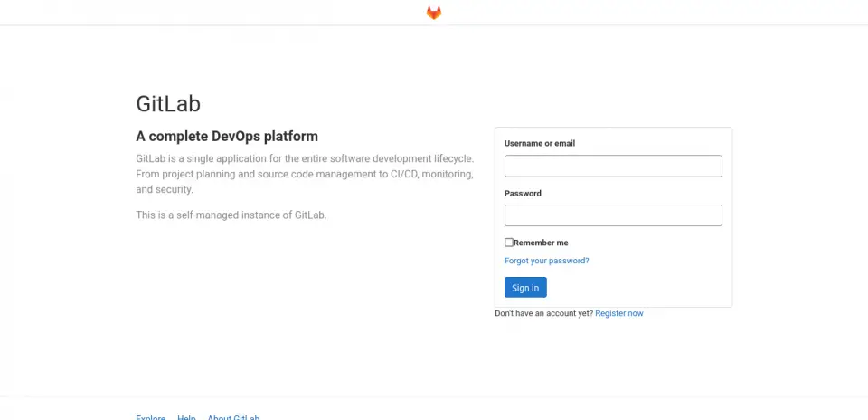Open the Explore footer link
The height and width of the screenshot is (420, 868).
[x=150, y=417]
